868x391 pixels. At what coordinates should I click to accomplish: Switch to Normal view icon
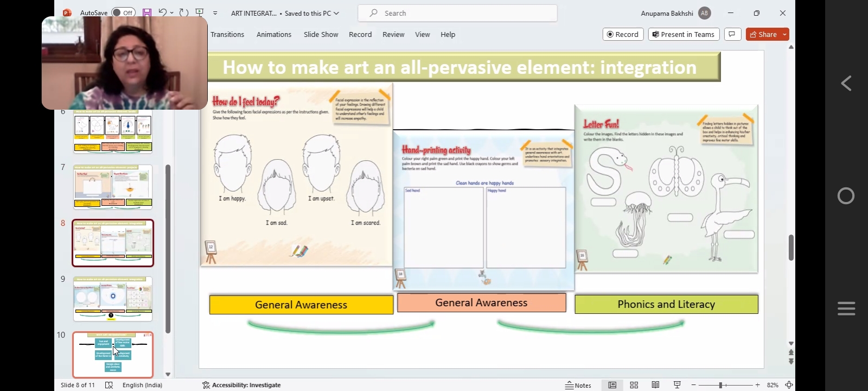pos(612,385)
